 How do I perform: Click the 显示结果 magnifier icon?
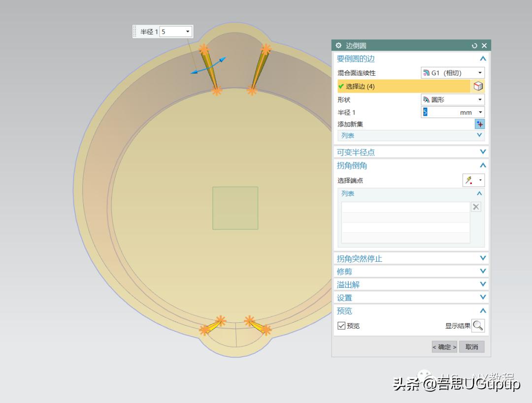477,325
